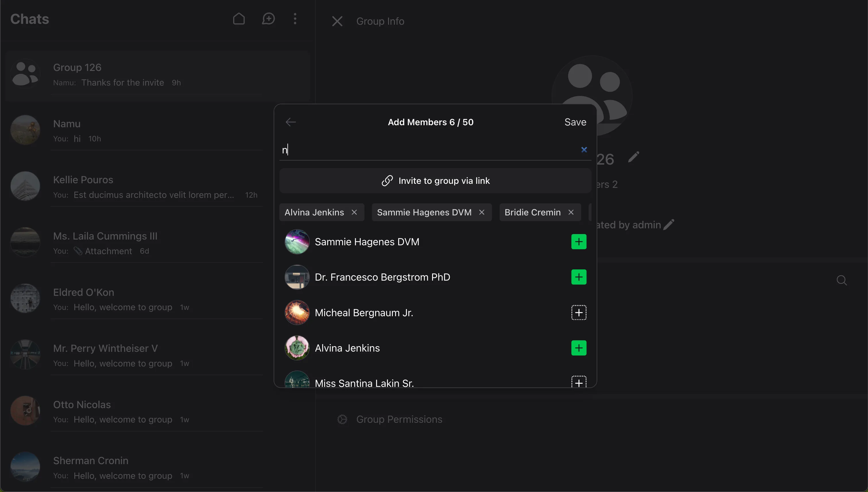
Task: Open the home icon in the Chats header
Action: (x=239, y=19)
